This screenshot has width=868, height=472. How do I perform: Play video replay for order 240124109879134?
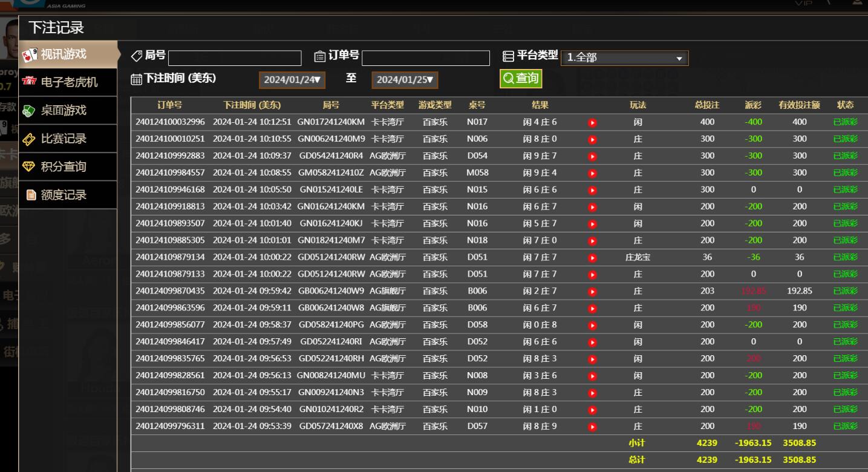coord(592,258)
